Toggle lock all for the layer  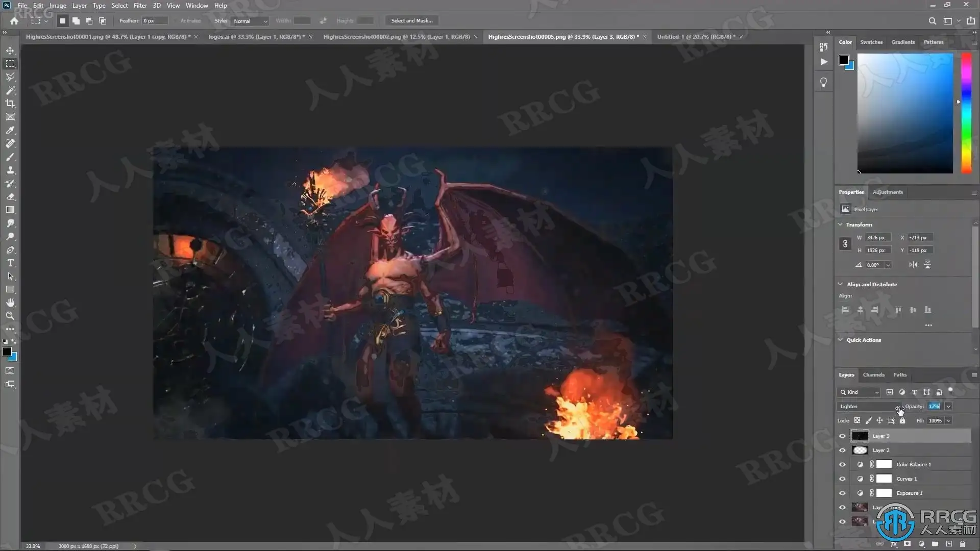click(902, 421)
